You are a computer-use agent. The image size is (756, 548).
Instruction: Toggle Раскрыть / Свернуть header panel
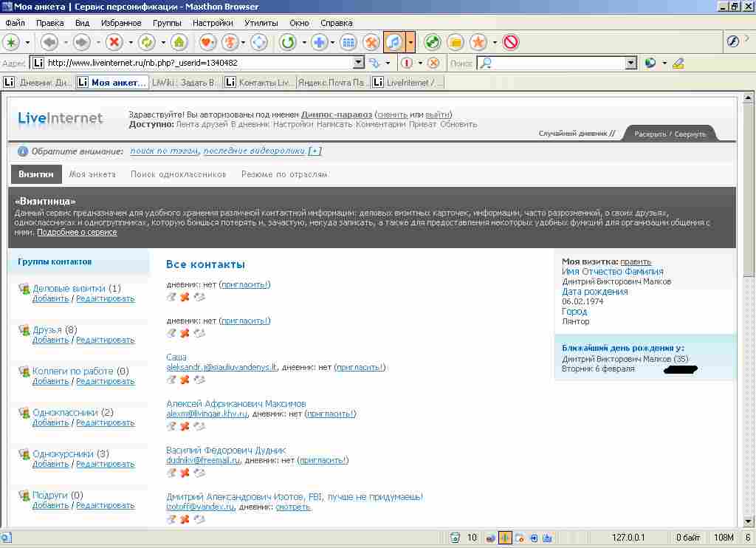670,134
